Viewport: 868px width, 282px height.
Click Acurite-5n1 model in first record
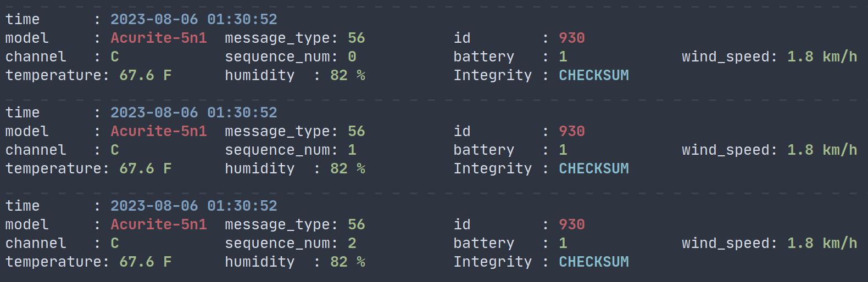[x=159, y=38]
